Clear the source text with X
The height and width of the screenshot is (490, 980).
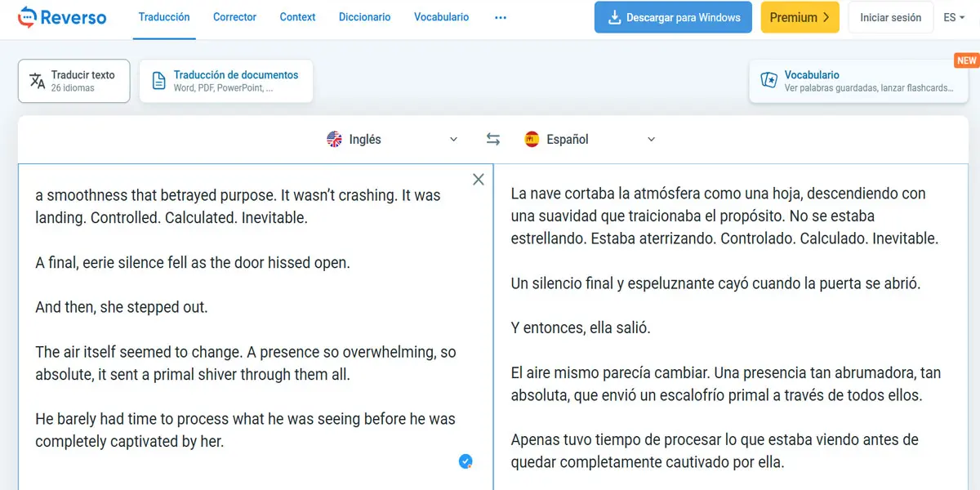(479, 180)
